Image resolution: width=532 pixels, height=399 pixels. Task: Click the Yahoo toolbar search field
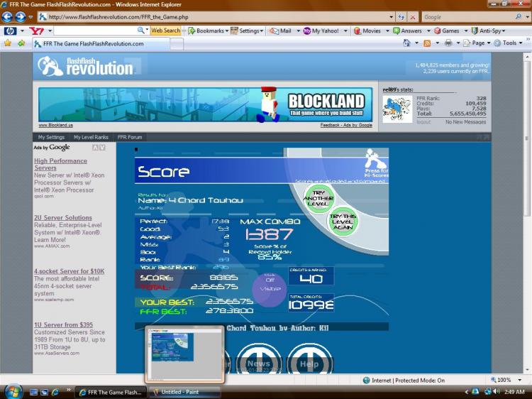pyautogui.click(x=95, y=31)
